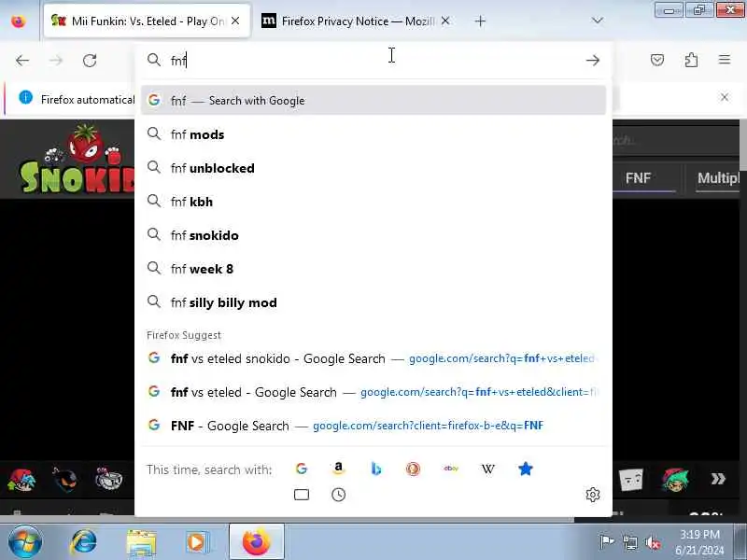Reload the current page
This screenshot has width=747, height=560.
(90, 61)
